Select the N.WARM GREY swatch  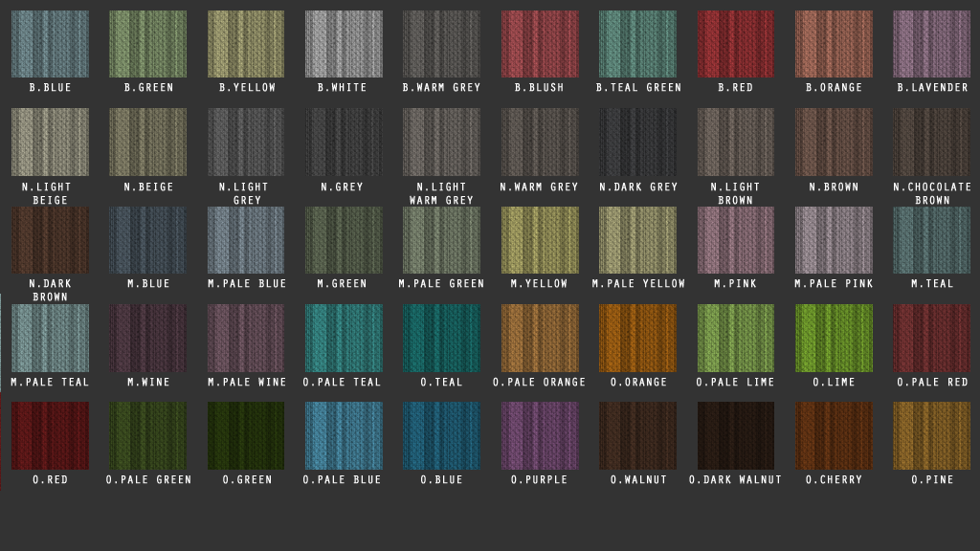pyautogui.click(x=540, y=142)
